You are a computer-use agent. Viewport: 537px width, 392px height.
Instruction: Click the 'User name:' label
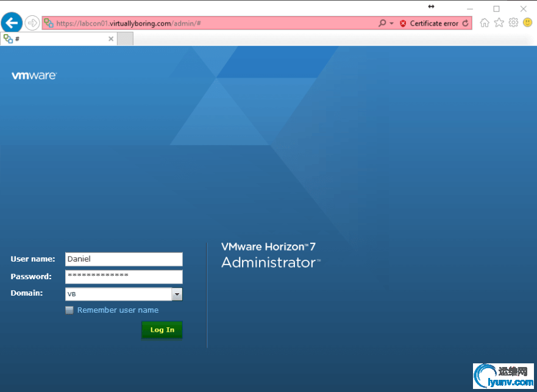[33, 259]
